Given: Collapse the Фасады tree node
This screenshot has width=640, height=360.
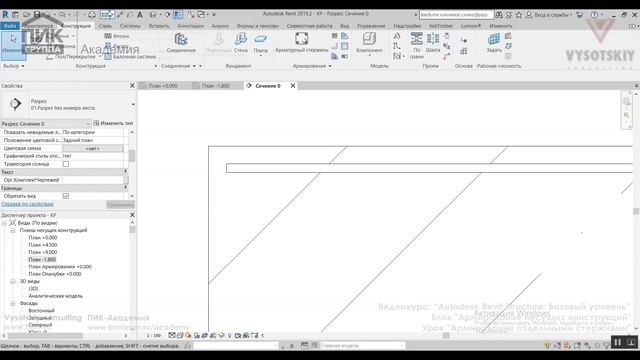Looking at the screenshot, I should 13,303.
